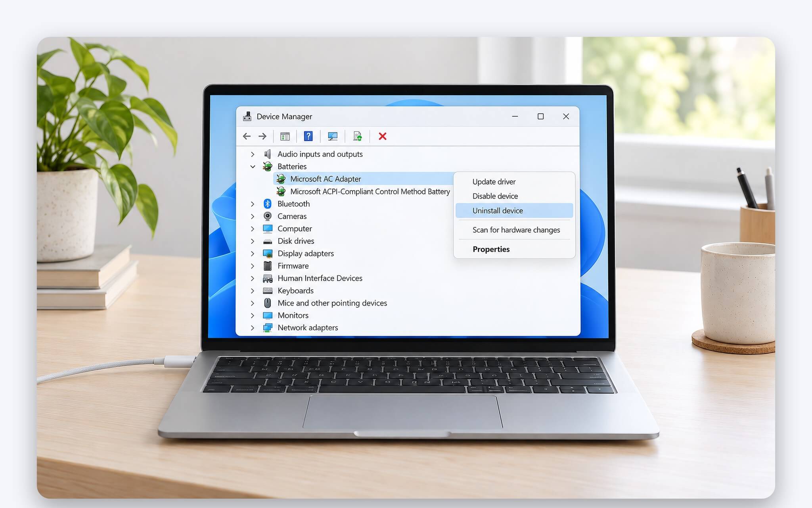The width and height of the screenshot is (812, 508).
Task: Expand the Display adapters chevron
Action: pos(253,254)
